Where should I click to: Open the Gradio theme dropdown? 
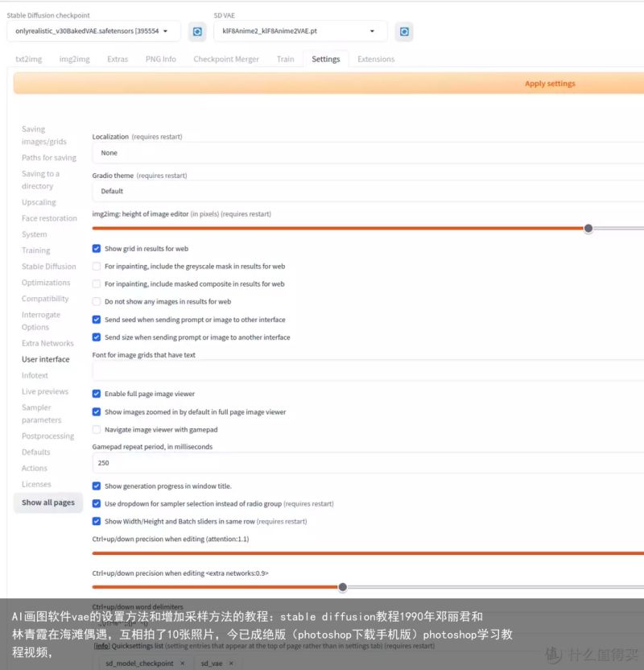click(x=368, y=191)
